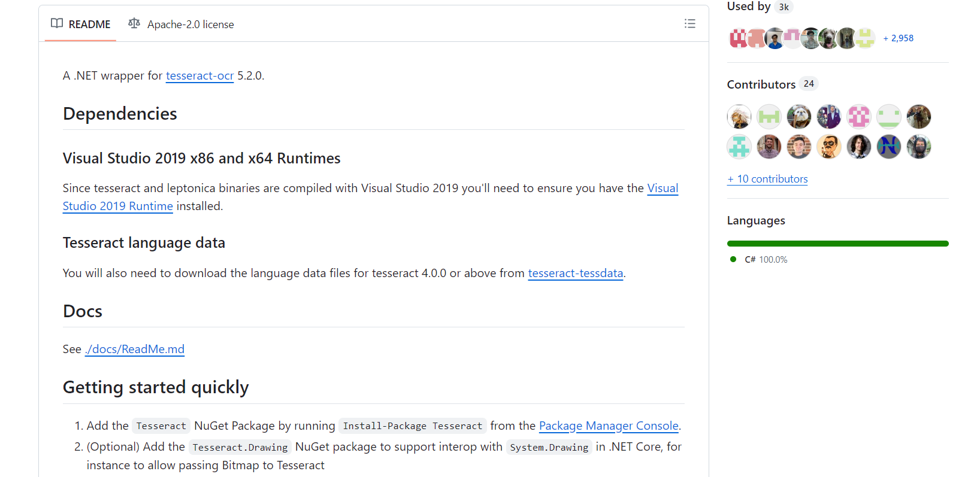Open the ./docs/ReadMe.md link
The width and height of the screenshot is (980, 477).
135,350
